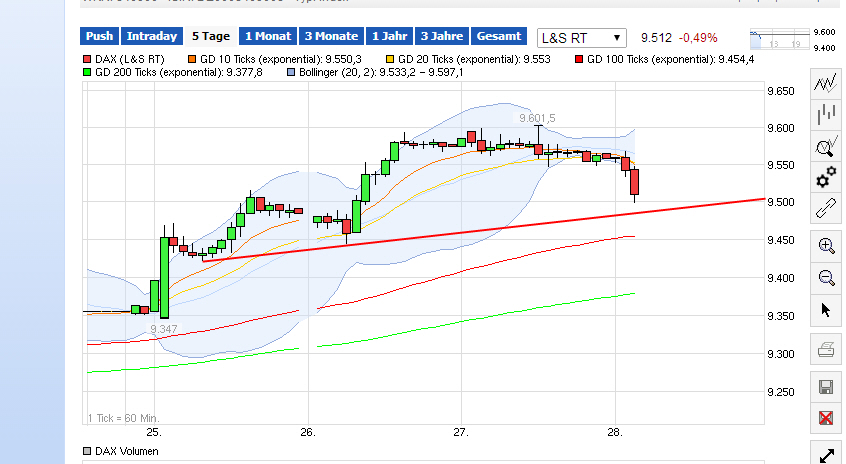Screen dimensions: 846x464
Task: Click GD 100 Ticks legend swatch
Action: (x=579, y=59)
